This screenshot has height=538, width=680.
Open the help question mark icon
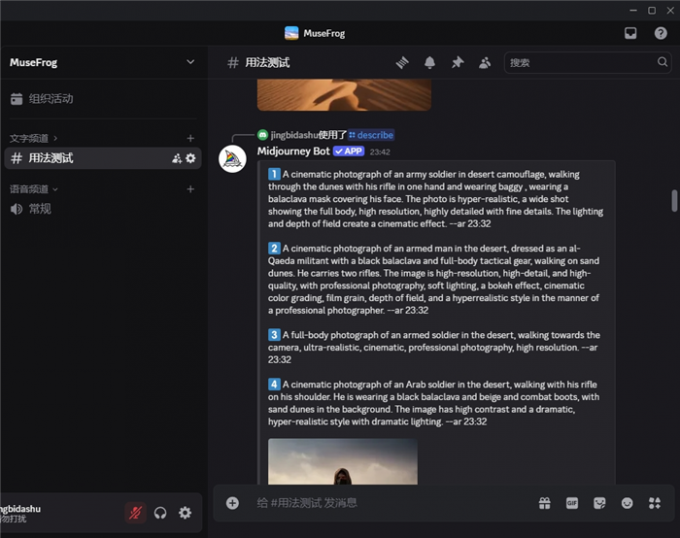[660, 33]
